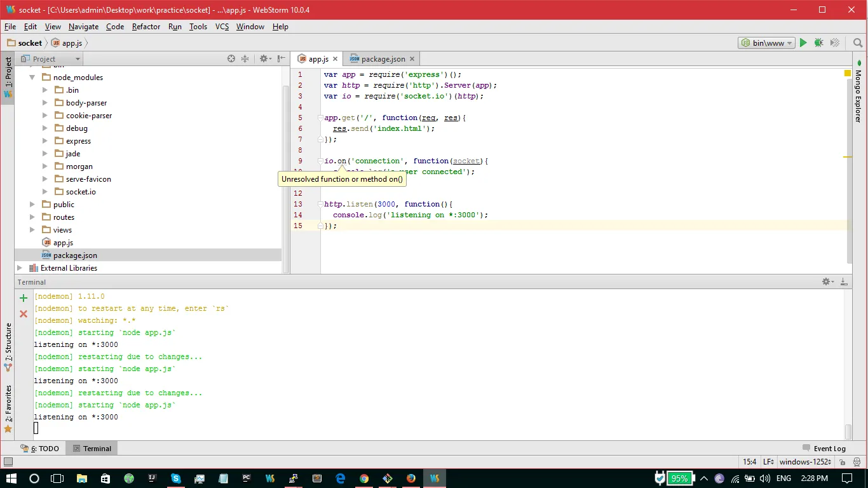The image size is (868, 488).
Task: Collapse all nodes in Project tree
Action: pos(245,58)
